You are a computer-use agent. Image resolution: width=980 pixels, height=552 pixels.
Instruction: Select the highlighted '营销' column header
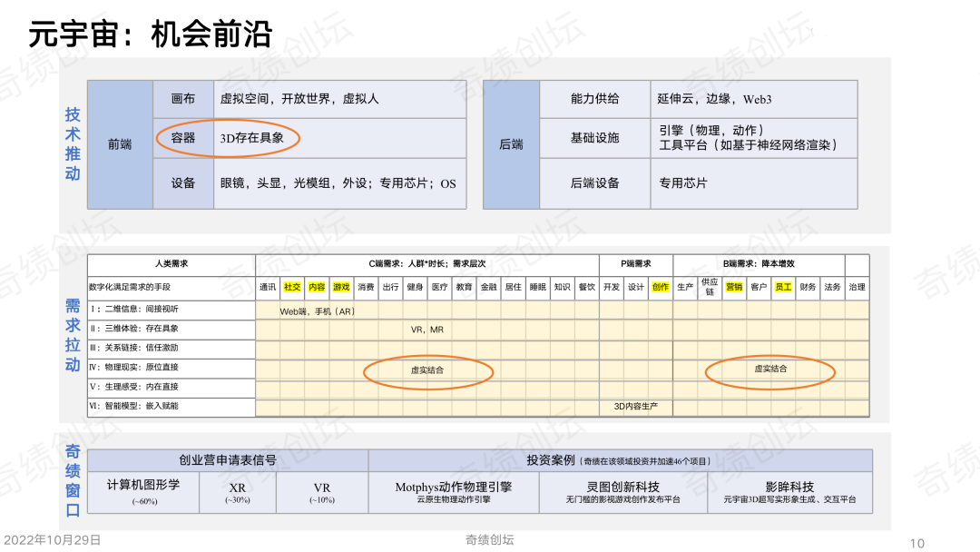(734, 287)
